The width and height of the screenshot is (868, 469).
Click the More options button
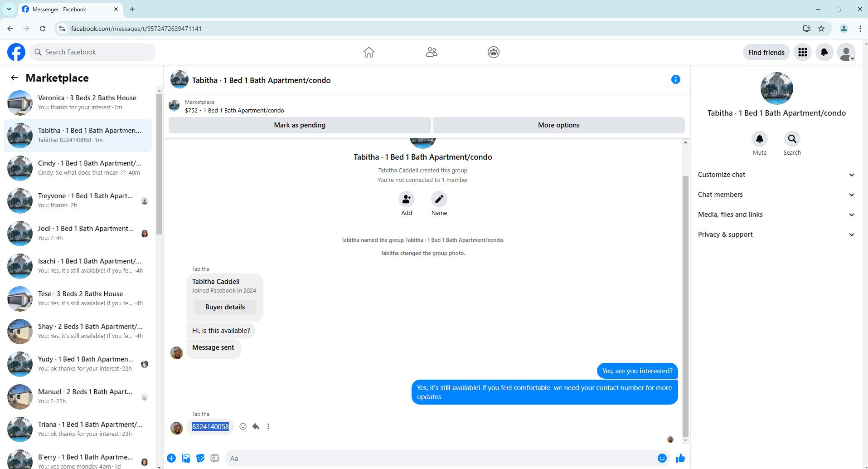[x=558, y=125]
